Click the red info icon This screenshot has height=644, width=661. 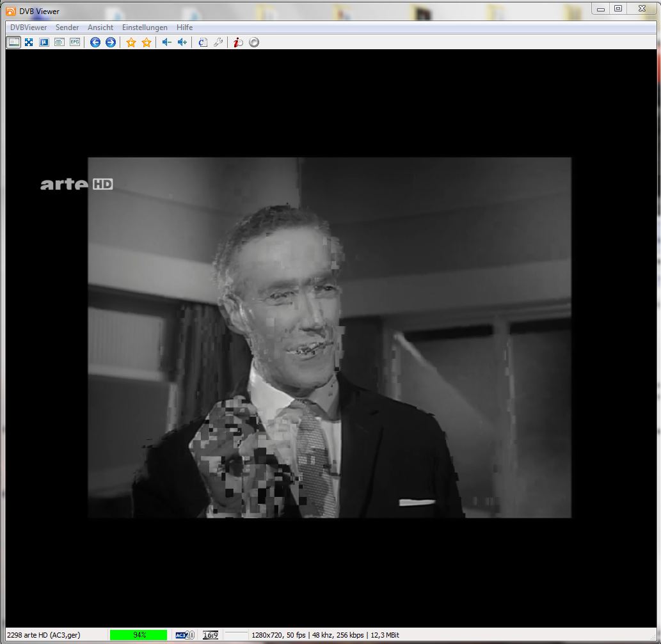click(x=238, y=42)
